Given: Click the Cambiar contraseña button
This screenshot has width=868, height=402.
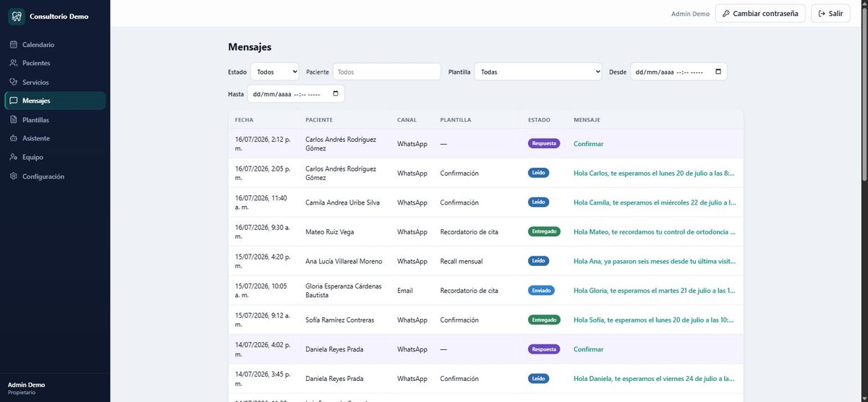Looking at the screenshot, I should (x=760, y=14).
